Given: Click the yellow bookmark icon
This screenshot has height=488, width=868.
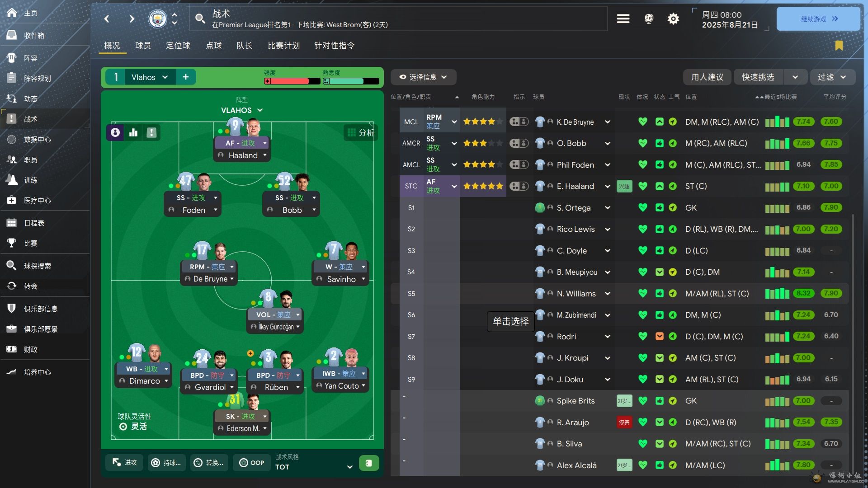Looking at the screenshot, I should [x=839, y=45].
